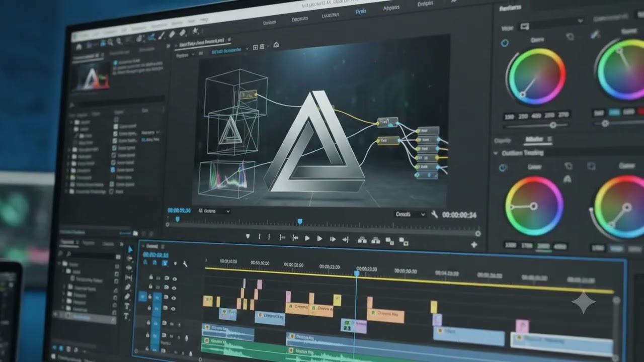Open new bin folder icon above project tree

[135, 233]
